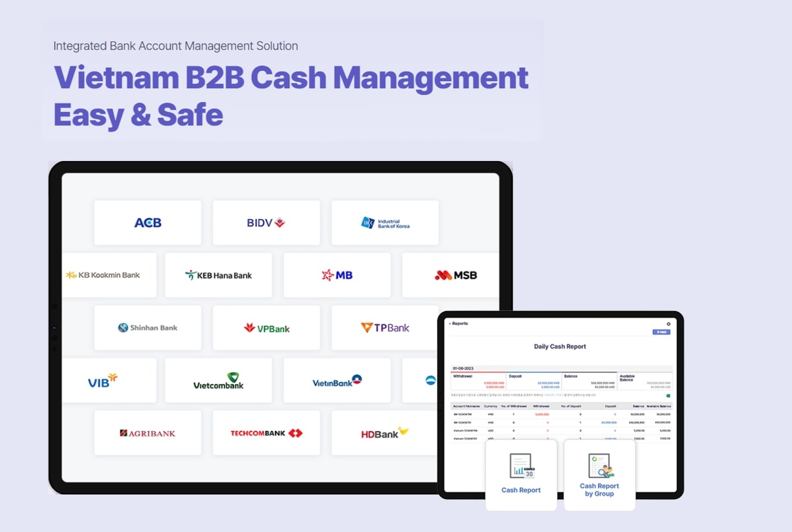Screen dimensions: 792x532
Task: Click the Vietnam B2B Cash Management headline
Action: [291, 78]
